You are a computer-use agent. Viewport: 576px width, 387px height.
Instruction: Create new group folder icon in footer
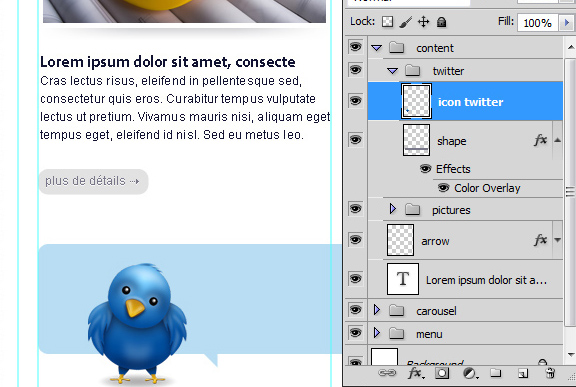pyautogui.click(x=496, y=373)
